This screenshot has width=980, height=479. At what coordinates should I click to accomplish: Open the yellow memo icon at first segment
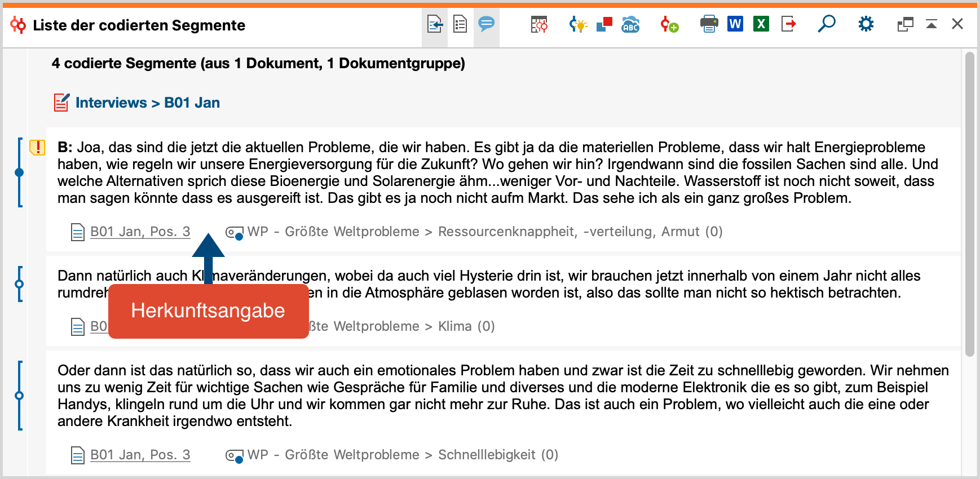click(x=37, y=148)
